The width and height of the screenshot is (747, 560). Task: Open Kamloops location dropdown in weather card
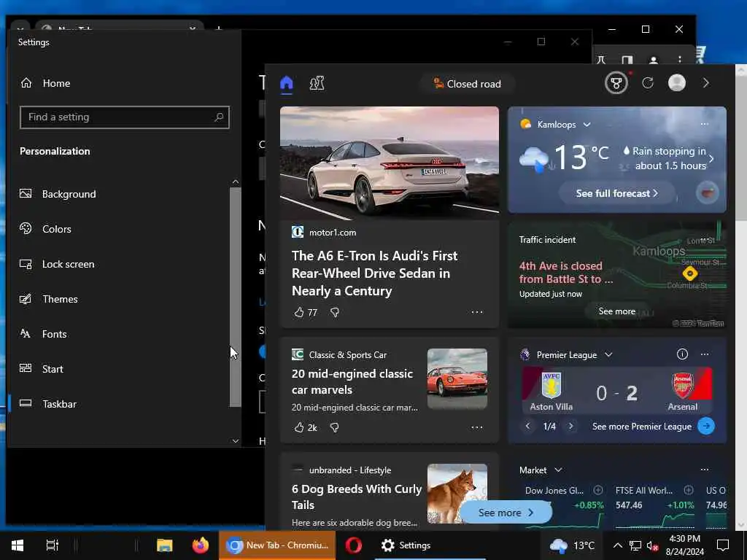[x=587, y=125]
